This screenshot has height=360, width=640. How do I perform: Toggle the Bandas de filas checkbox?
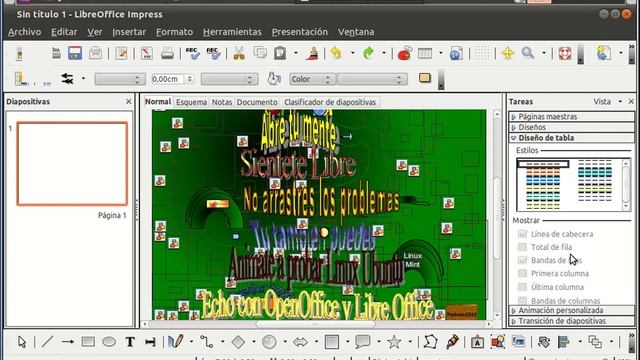[x=522, y=260]
